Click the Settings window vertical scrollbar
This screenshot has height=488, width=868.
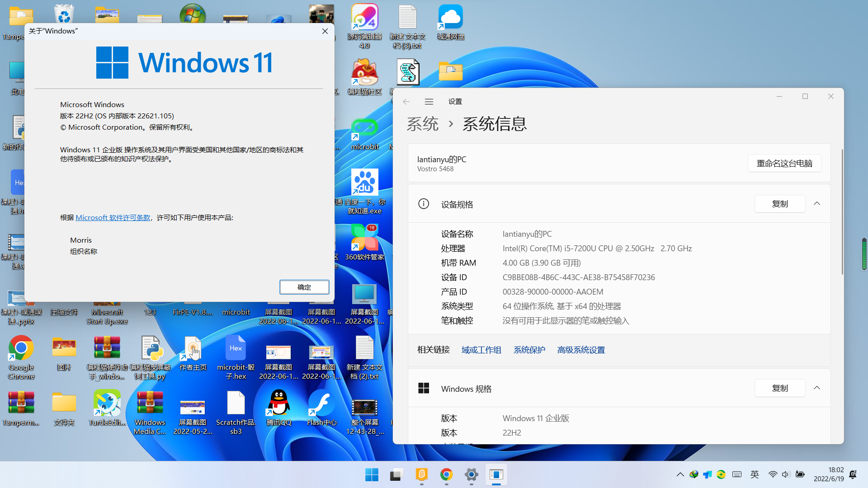(842, 212)
